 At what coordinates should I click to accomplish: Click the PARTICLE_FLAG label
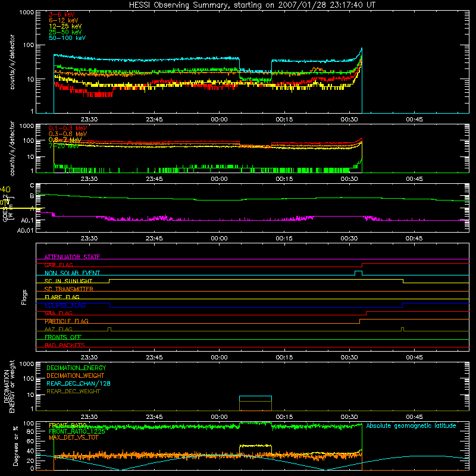[67, 321]
